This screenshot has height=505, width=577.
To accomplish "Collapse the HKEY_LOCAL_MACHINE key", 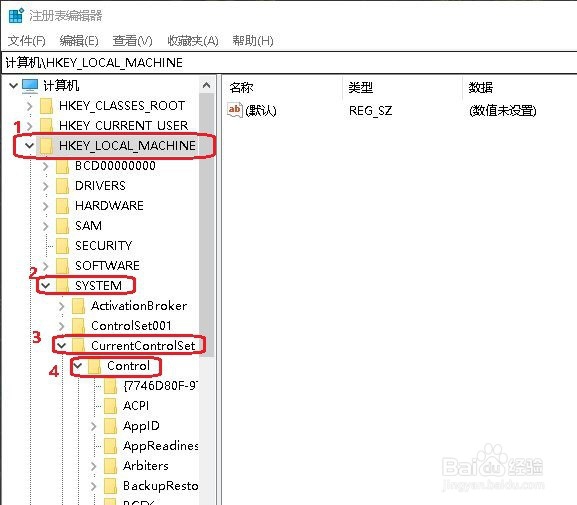I will pos(29,146).
